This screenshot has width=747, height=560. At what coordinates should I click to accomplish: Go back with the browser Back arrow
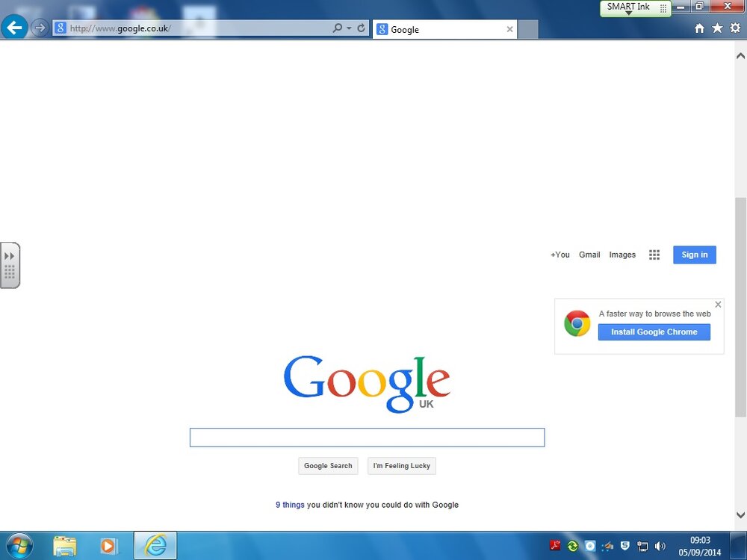point(14,27)
